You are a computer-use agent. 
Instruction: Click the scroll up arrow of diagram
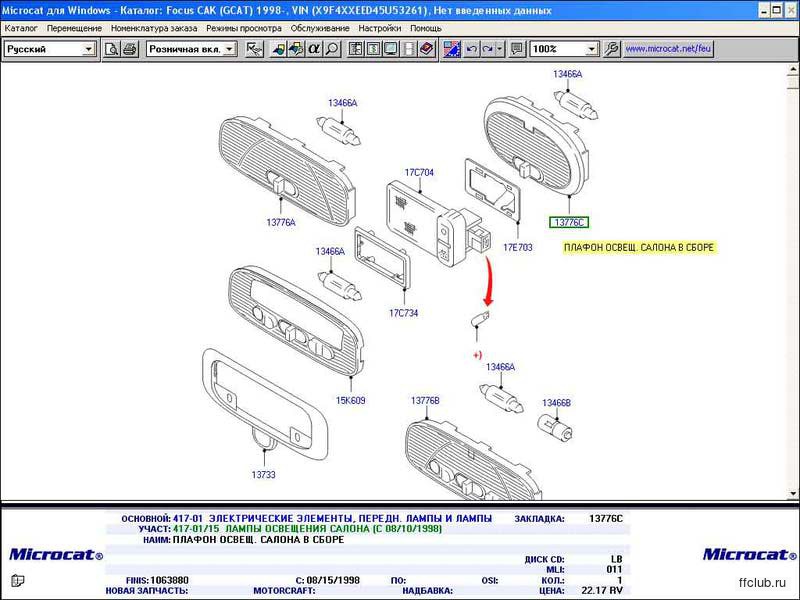coord(793,69)
